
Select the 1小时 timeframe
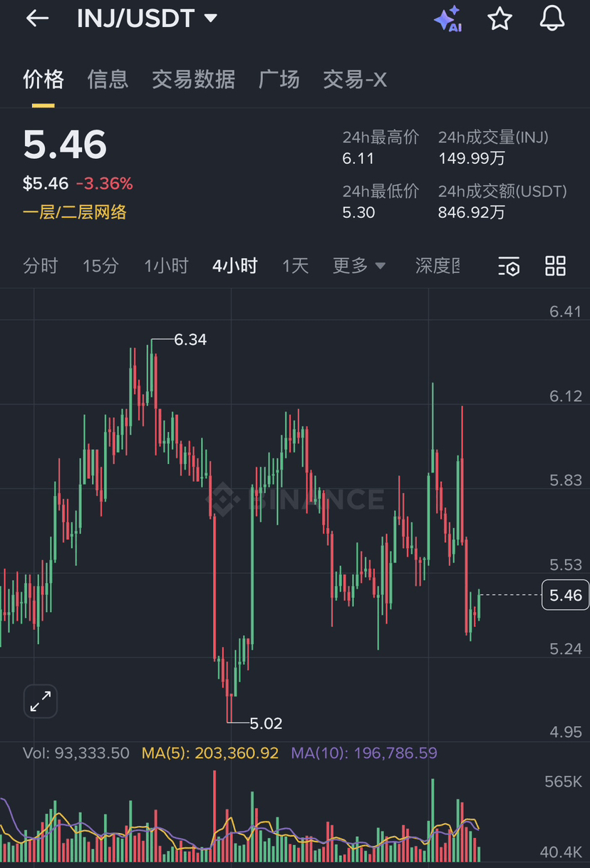pos(166,266)
